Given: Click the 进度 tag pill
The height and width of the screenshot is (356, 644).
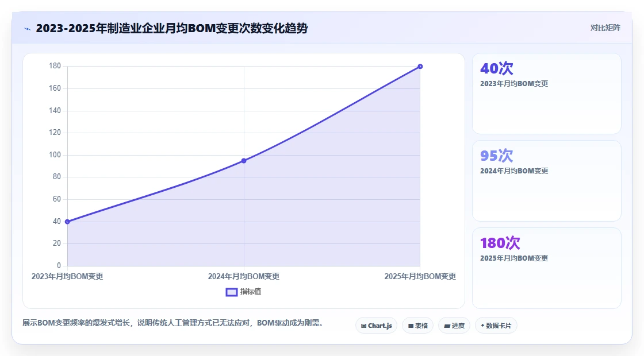Looking at the screenshot, I should click(x=454, y=326).
